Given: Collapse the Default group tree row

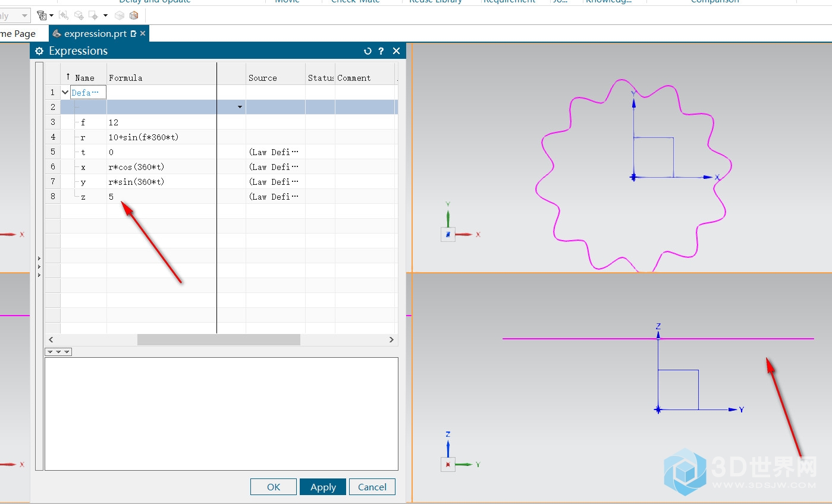Looking at the screenshot, I should (x=65, y=92).
